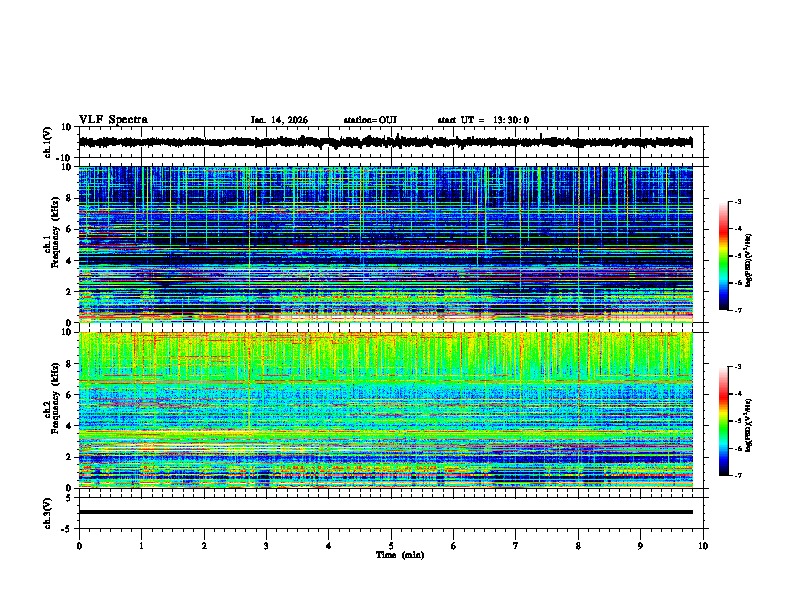Click time axis tick label "6"
The width and height of the screenshot is (792, 612).
tap(454, 546)
